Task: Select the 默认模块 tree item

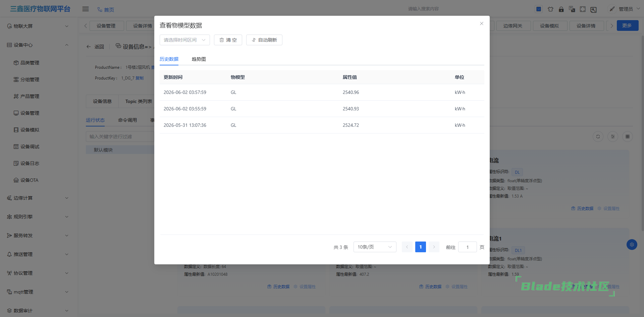Action: pyautogui.click(x=120, y=150)
